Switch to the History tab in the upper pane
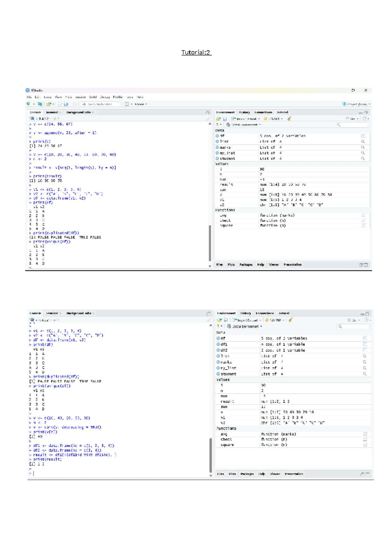Screen dimensions: 392x554 pos(244,112)
